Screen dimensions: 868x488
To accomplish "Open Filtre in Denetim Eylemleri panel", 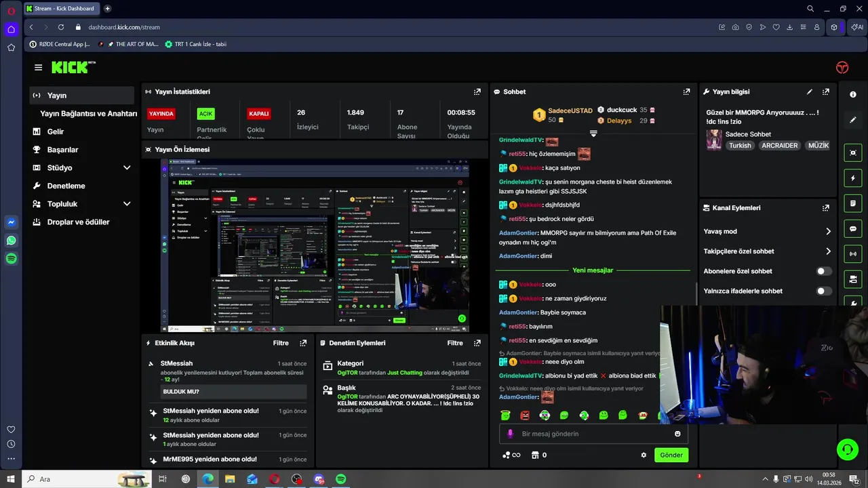I will pos(455,343).
